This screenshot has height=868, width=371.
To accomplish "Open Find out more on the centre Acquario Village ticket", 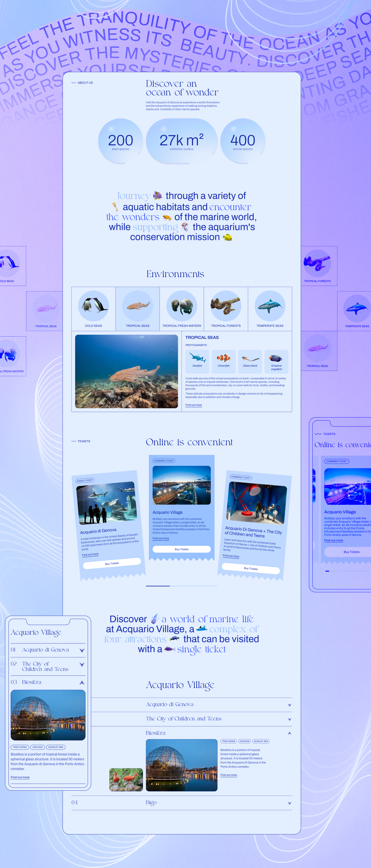I will (161, 538).
